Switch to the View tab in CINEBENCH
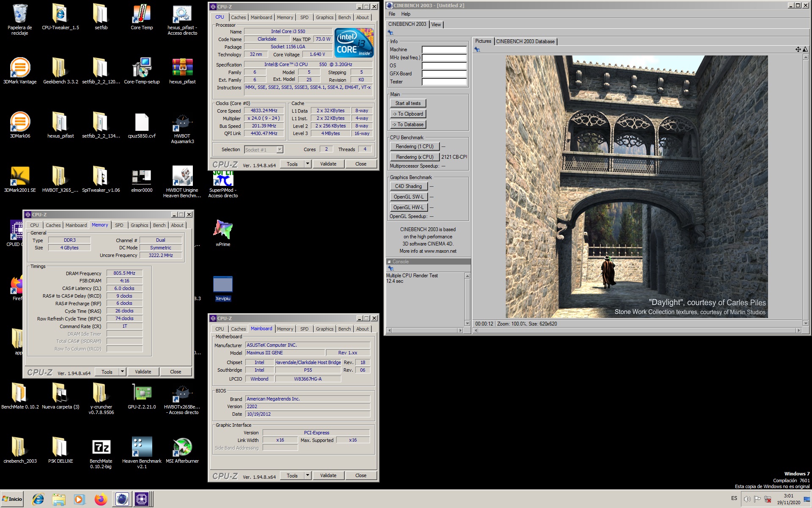This screenshot has width=812, height=508. (x=436, y=25)
